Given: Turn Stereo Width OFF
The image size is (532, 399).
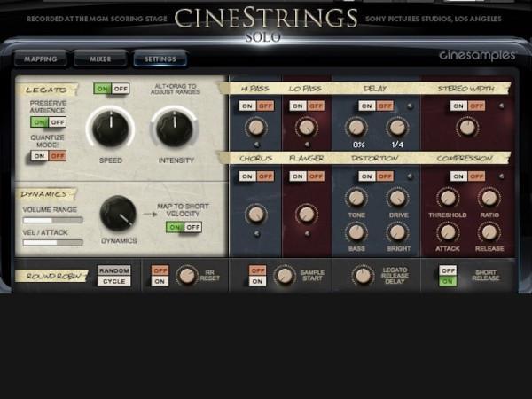Looking at the screenshot, I should coord(477,106).
